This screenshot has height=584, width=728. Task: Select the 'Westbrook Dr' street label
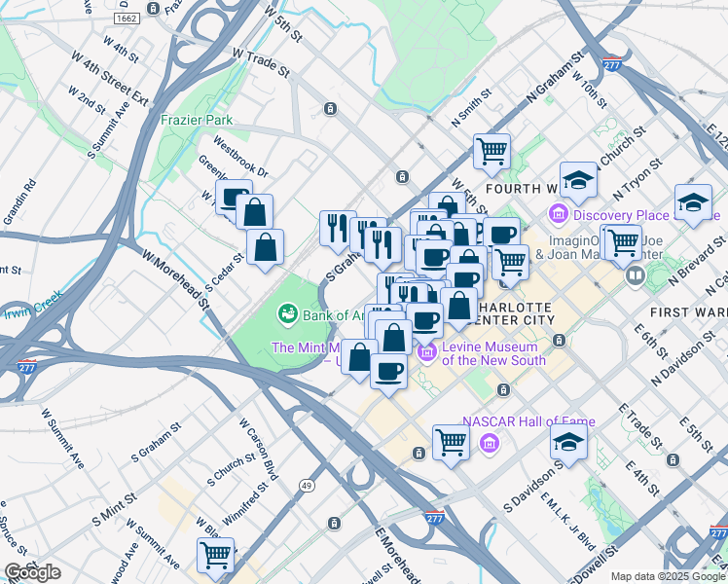coord(240,157)
